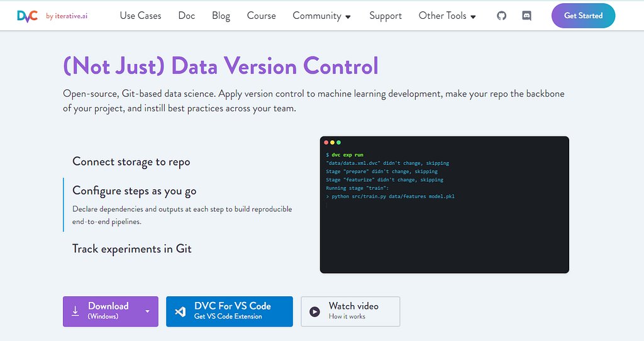Open the Use Cases nav item
This screenshot has width=644, height=341.
(140, 16)
